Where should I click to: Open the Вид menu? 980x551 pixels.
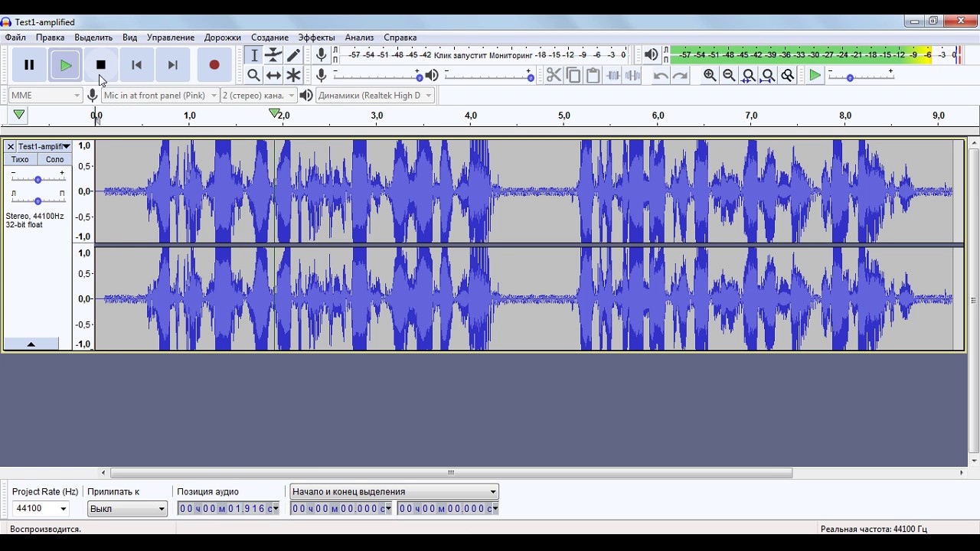(x=130, y=37)
